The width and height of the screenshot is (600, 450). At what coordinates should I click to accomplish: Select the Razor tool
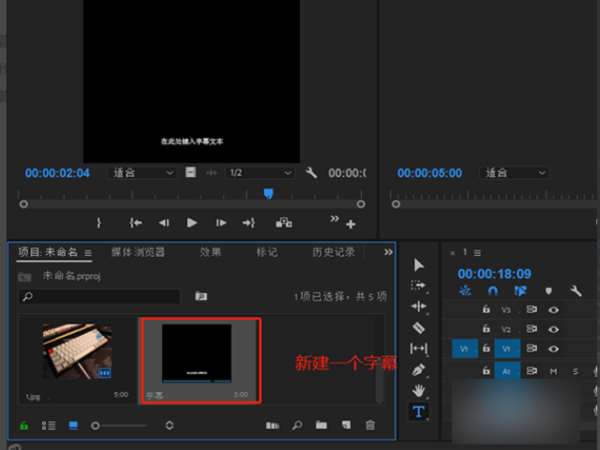(x=418, y=328)
